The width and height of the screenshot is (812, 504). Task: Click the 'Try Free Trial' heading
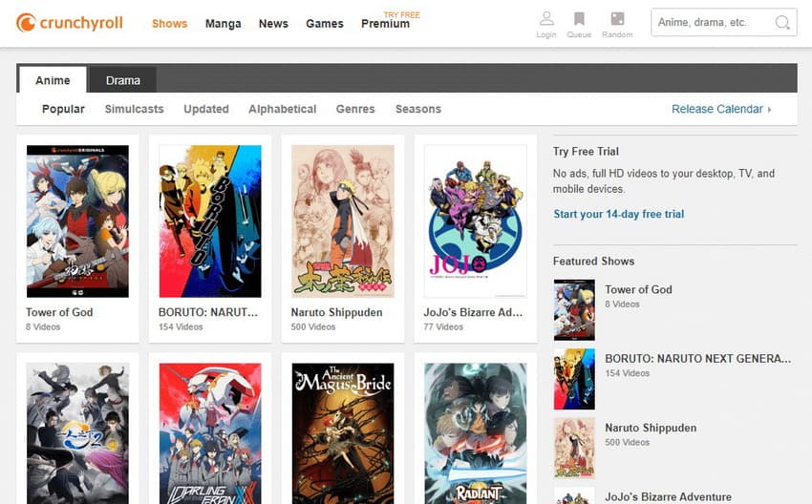(x=586, y=152)
